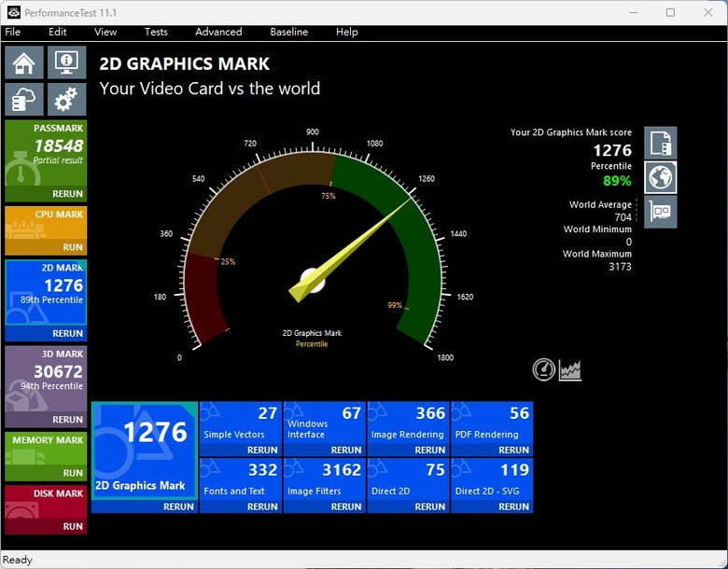Viewport: 728px width, 569px height.
Task: Open the cloud baseline database icon
Action: [x=24, y=99]
